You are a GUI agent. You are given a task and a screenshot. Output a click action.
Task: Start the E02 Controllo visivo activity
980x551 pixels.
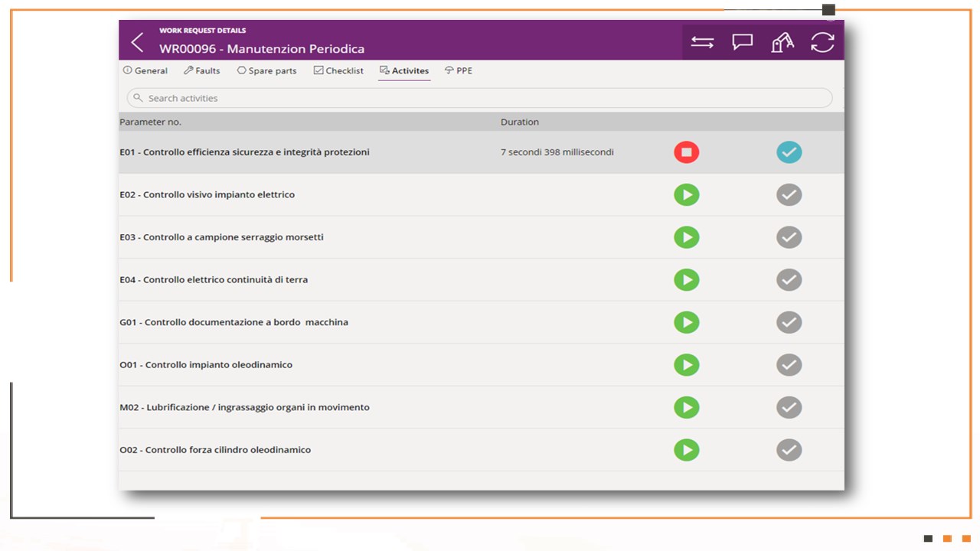point(686,194)
